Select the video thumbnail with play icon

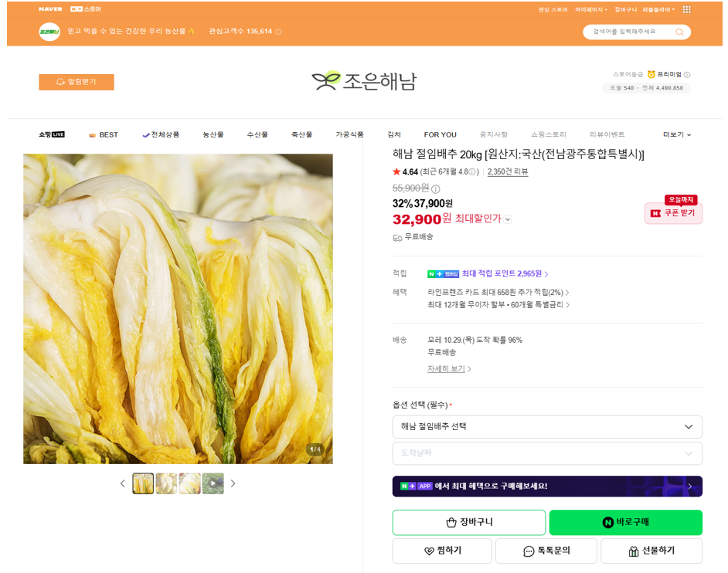coord(213,483)
